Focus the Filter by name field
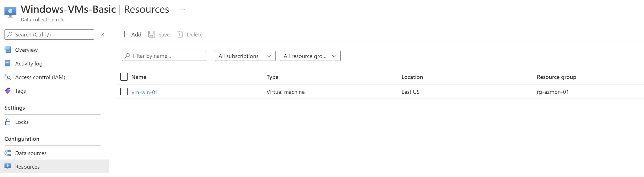 coord(164,56)
